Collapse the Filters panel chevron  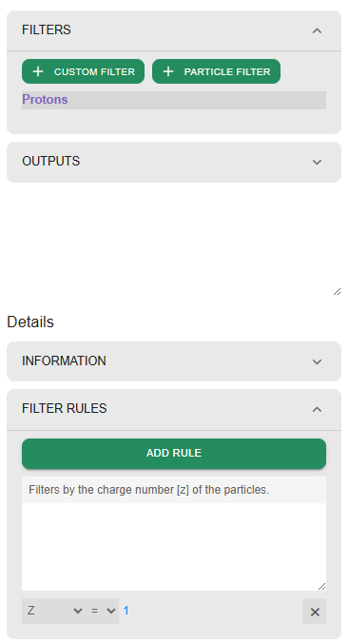point(317,30)
